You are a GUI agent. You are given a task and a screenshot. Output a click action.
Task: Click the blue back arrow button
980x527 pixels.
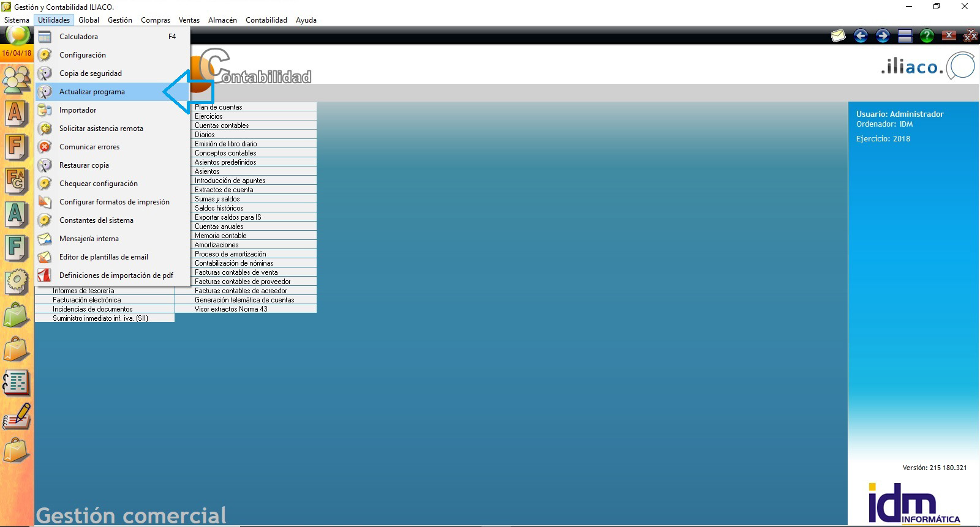pyautogui.click(x=861, y=36)
